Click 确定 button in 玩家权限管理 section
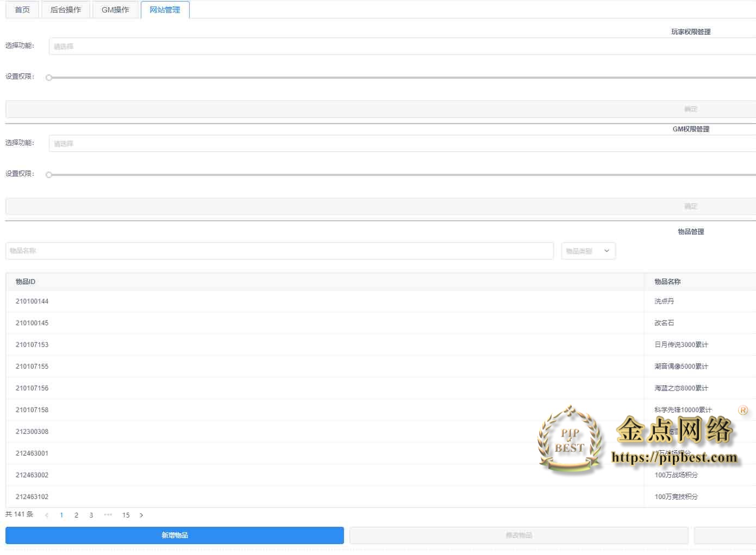Viewport: 756px width, 555px height. point(380,109)
